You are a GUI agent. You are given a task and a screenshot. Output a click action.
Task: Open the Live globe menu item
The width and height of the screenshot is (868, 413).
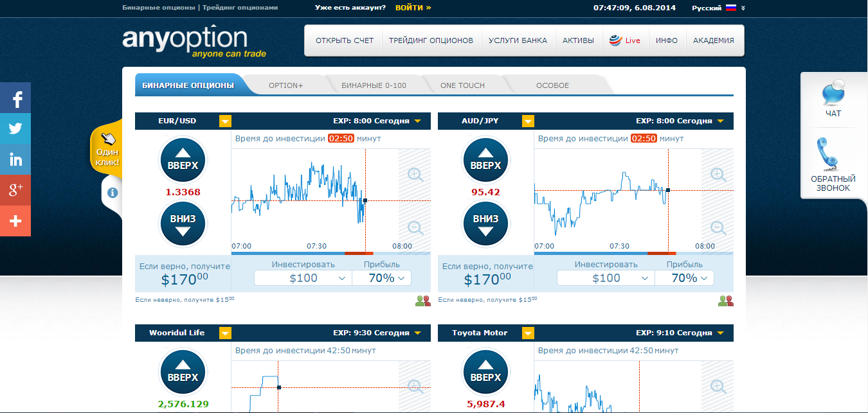pyautogui.click(x=625, y=40)
